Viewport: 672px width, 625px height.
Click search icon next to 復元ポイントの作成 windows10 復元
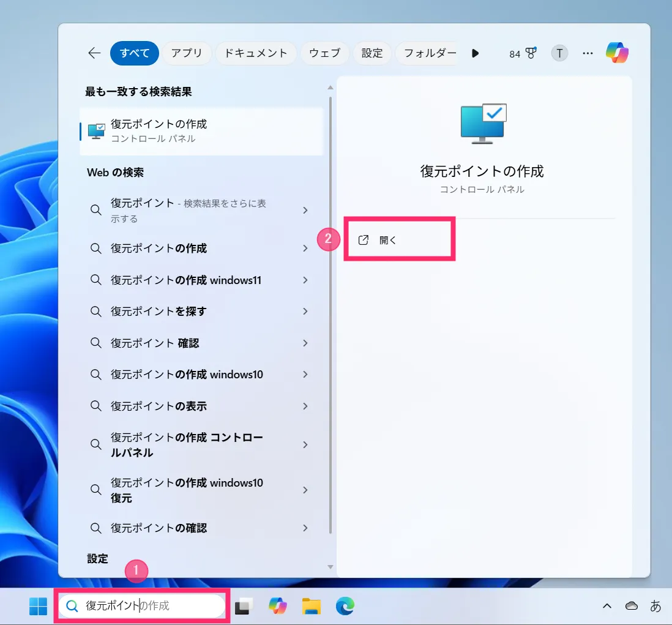(96, 490)
